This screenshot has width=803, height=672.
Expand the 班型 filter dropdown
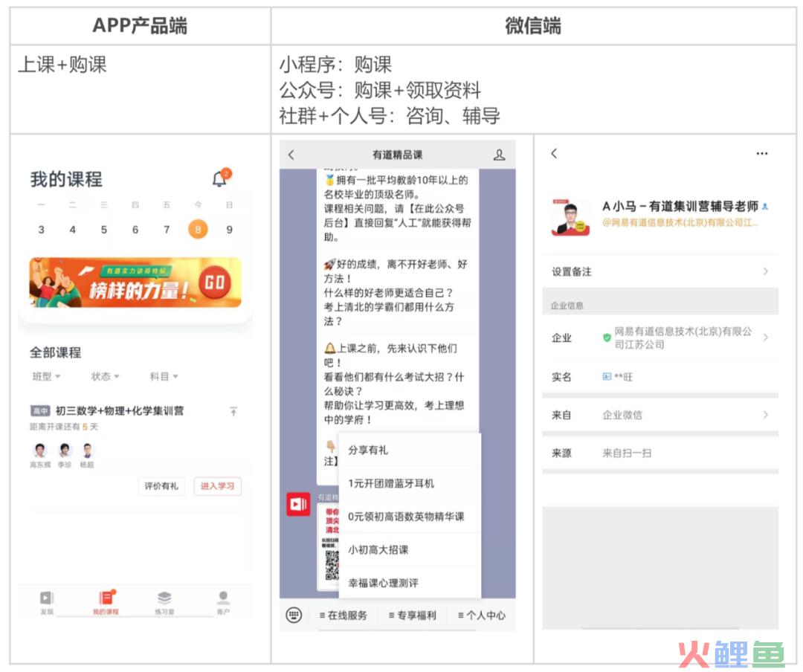pyautogui.click(x=46, y=376)
